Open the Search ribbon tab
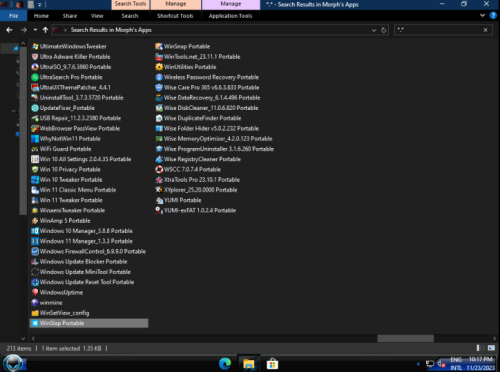The width and height of the screenshot is (500, 372). pyautogui.click(x=130, y=16)
